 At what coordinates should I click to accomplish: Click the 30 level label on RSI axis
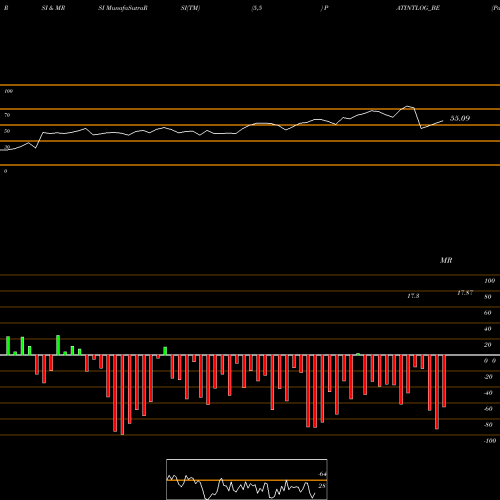point(7,147)
